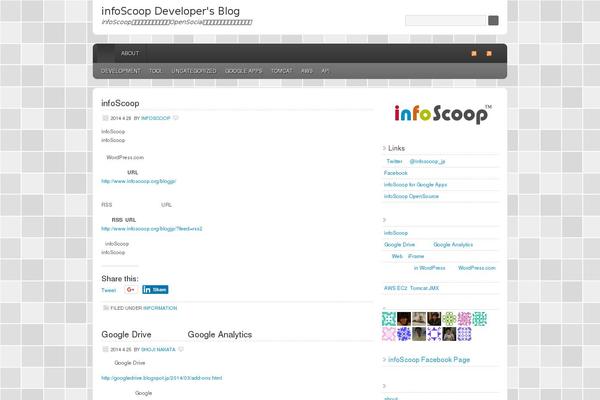Open the Google Drive Google Analytics post title
The image size is (600, 400).
pos(176,335)
